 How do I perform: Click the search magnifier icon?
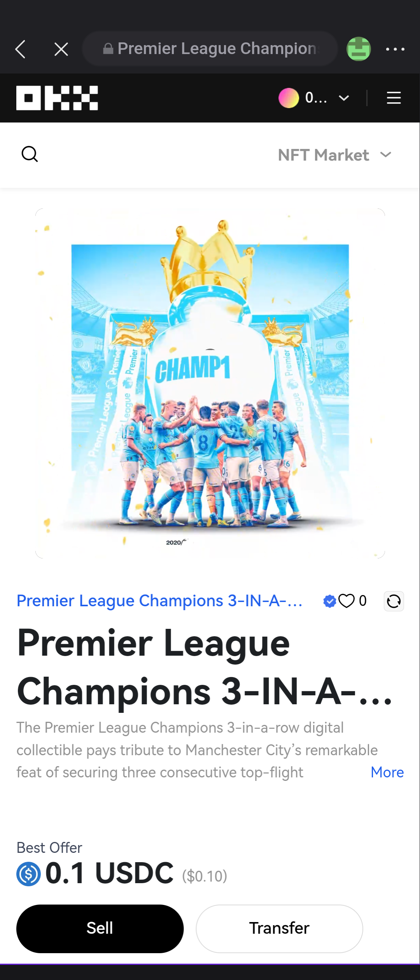pos(30,154)
